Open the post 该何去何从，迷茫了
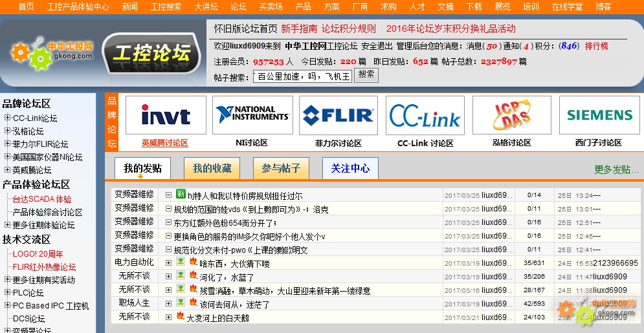Screen dimensions: 644x333 [234, 305]
